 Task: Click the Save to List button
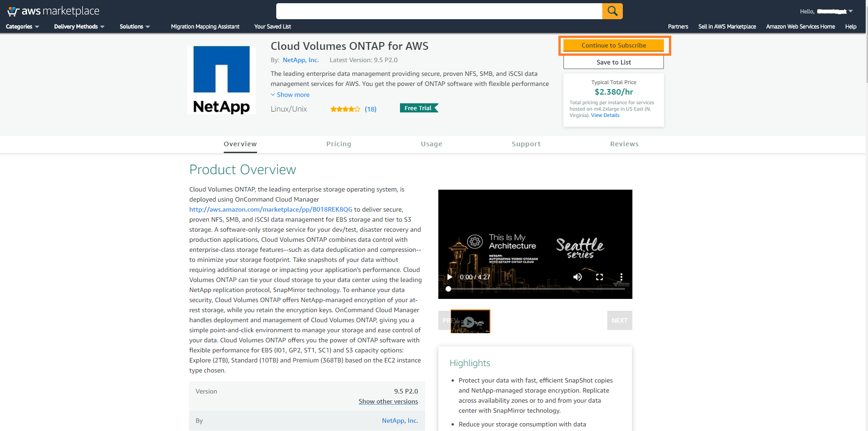coord(613,62)
